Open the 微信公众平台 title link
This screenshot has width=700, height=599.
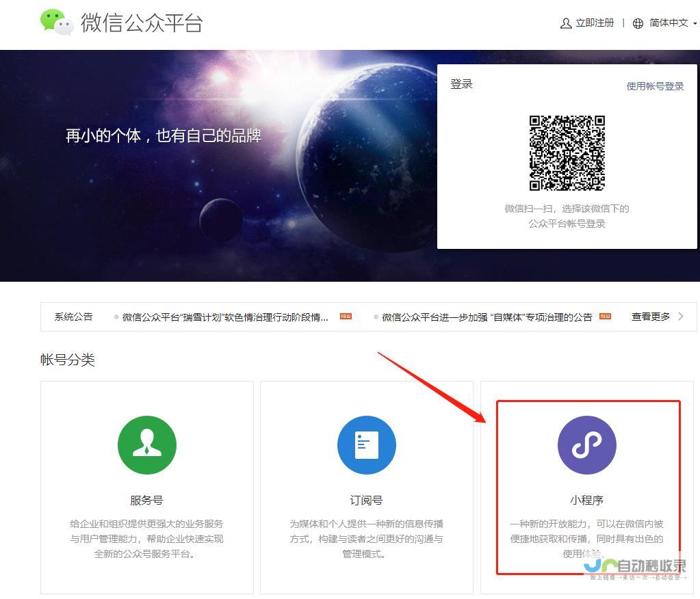142,23
